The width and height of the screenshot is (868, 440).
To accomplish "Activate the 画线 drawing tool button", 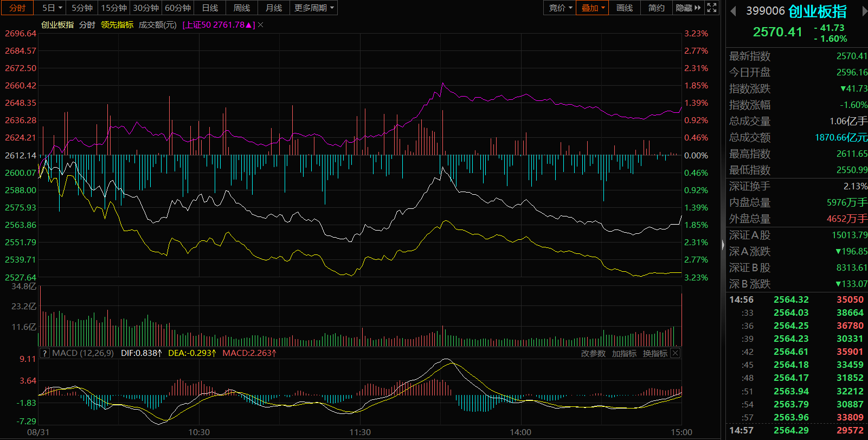I will [x=625, y=8].
